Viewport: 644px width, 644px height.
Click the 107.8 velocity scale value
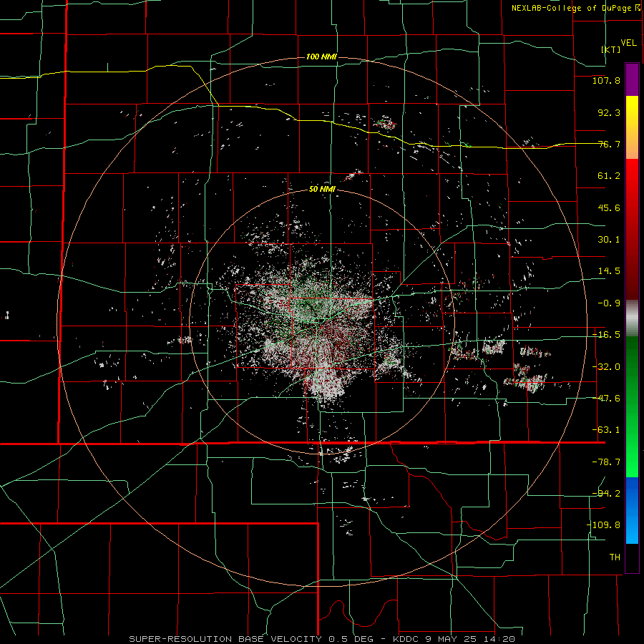tap(606, 80)
